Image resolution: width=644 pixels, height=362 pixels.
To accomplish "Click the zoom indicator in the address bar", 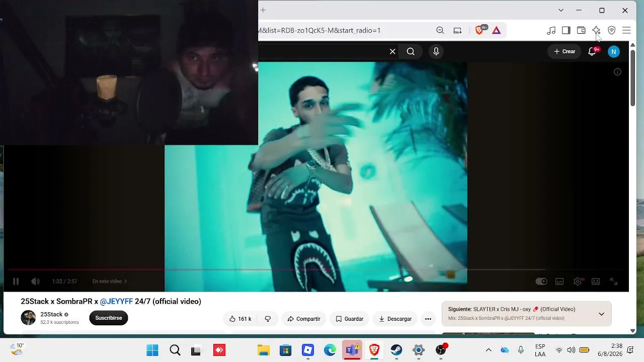I will tap(440, 30).
